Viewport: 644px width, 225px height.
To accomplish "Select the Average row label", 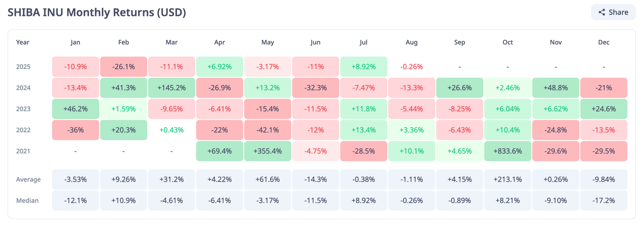I will [x=28, y=180].
